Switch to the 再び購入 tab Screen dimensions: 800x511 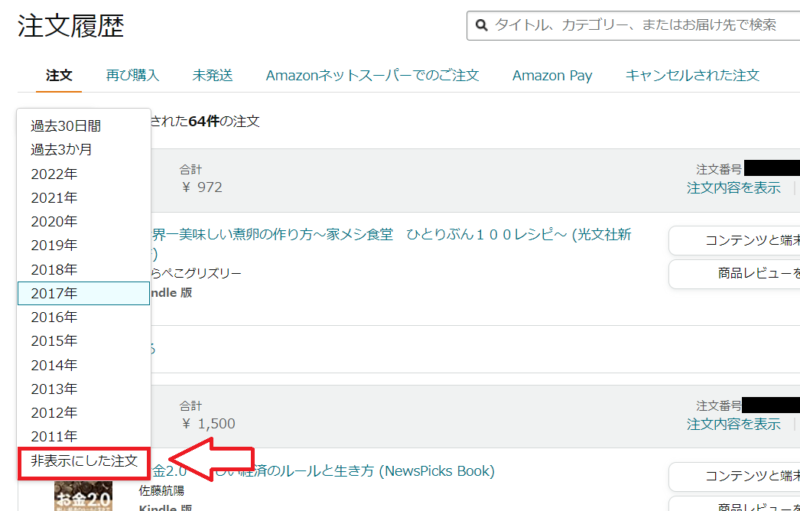tap(132, 75)
